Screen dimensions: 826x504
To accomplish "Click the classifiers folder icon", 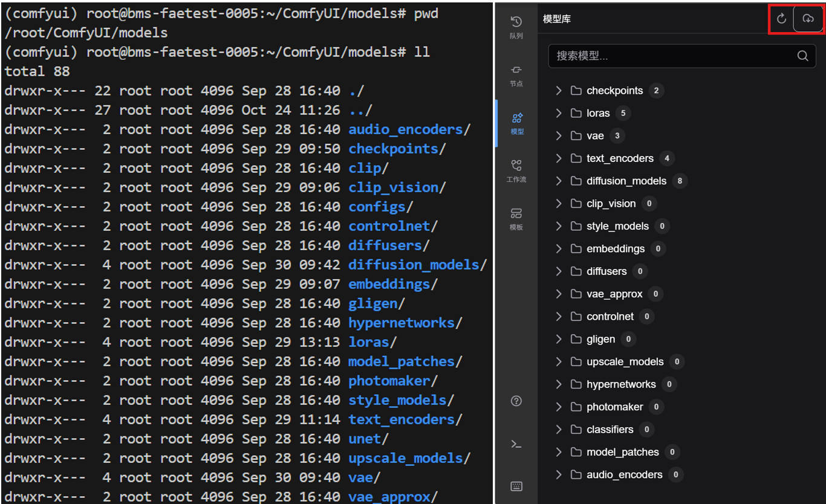I will [x=576, y=429].
